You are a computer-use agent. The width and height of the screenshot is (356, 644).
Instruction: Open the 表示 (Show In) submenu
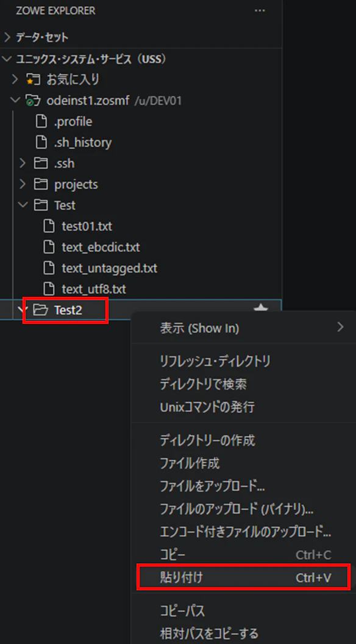click(x=243, y=327)
